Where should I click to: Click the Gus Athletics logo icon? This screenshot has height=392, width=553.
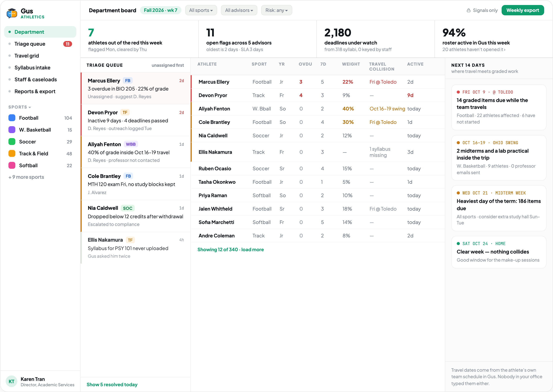pos(12,13)
